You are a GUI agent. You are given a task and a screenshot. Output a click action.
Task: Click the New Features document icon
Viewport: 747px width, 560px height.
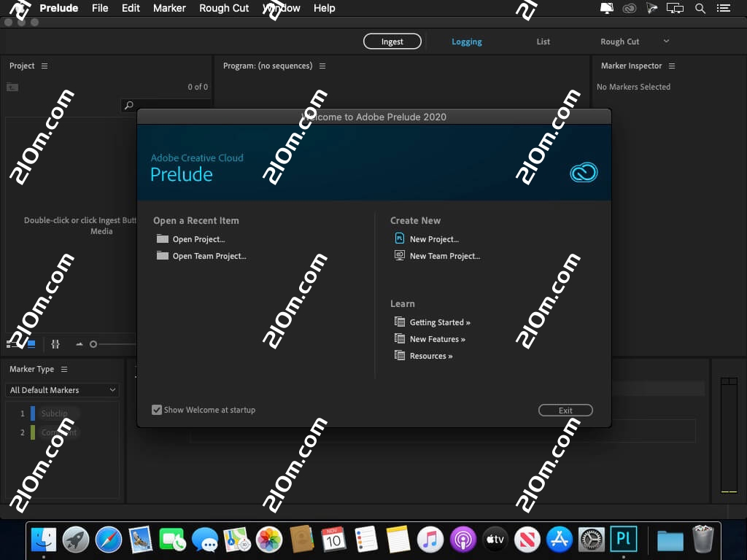tap(399, 338)
